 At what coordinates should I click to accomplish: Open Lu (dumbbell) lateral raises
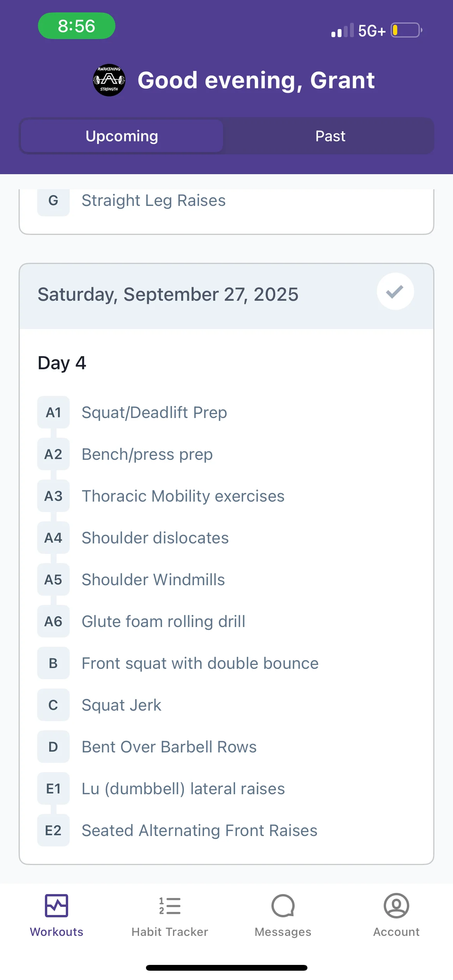(x=183, y=789)
